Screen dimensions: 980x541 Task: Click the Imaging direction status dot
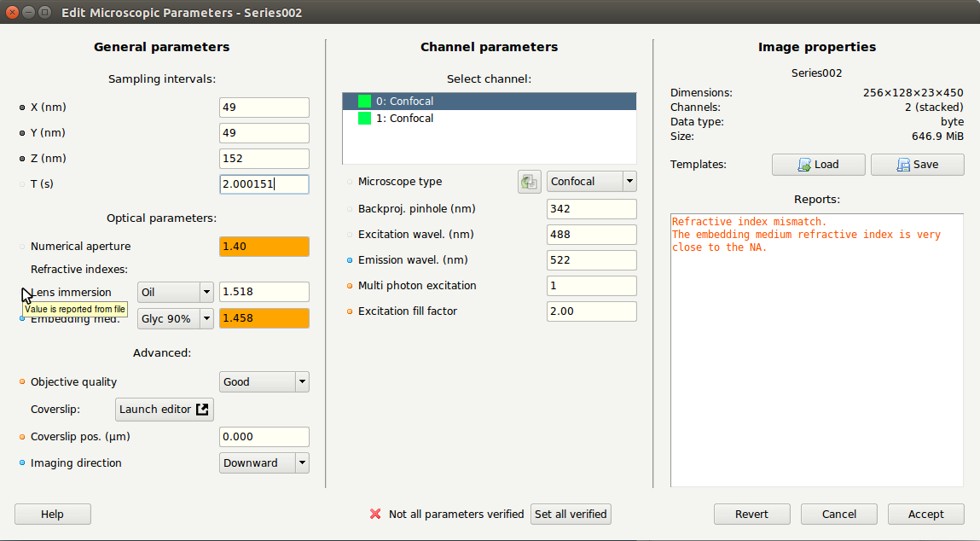(22, 463)
